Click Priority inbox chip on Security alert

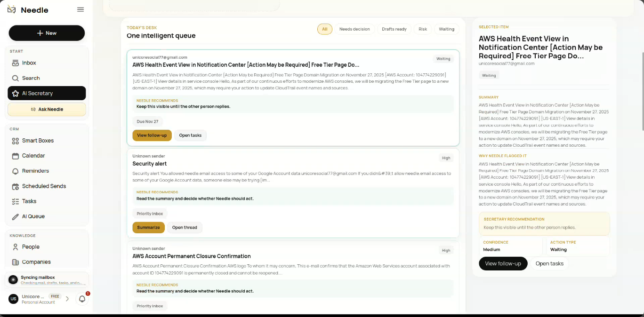point(150,214)
